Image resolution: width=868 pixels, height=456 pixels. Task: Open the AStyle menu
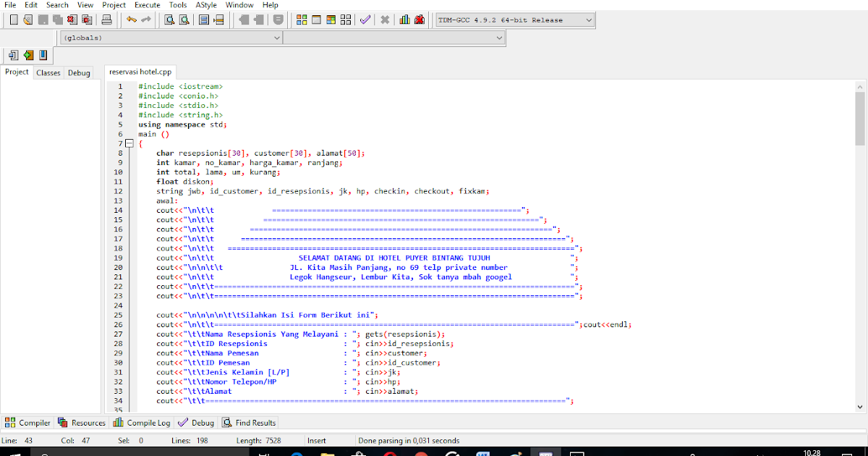205,4
